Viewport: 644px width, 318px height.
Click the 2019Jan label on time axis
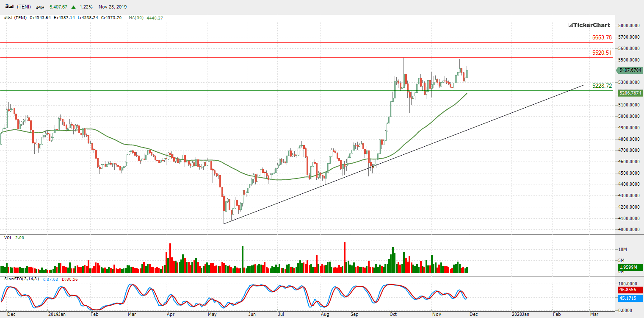click(x=57, y=314)
